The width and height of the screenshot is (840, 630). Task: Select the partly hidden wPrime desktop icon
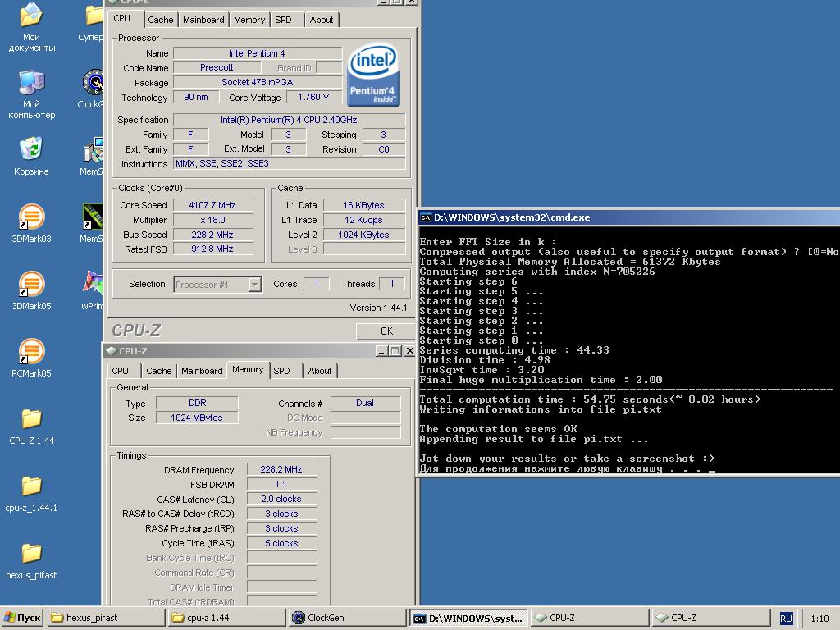[x=93, y=284]
